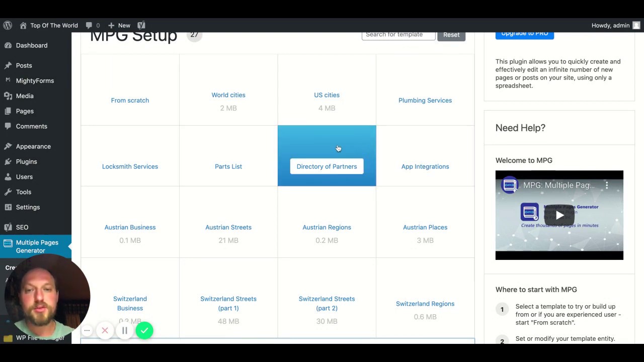Viewport: 644px width, 362px height.
Task: Click the Upgrade to PRO button
Action: pos(525,34)
